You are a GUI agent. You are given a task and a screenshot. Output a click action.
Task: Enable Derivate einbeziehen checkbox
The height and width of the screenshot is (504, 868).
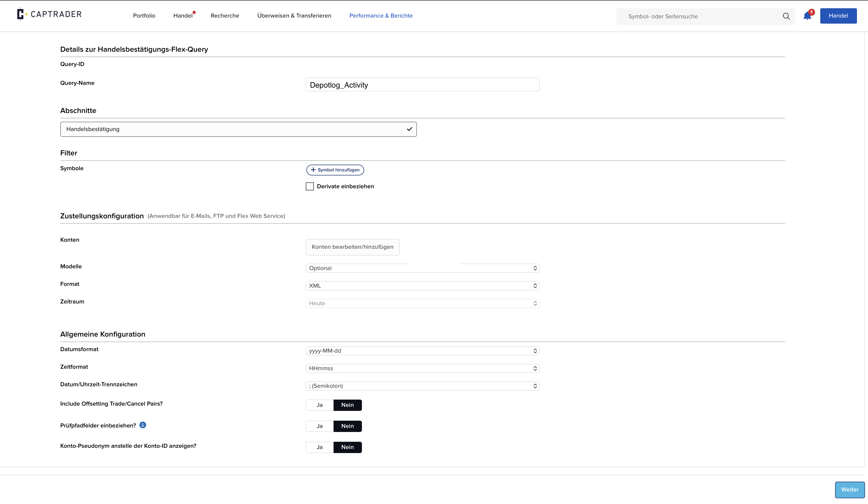coord(310,186)
